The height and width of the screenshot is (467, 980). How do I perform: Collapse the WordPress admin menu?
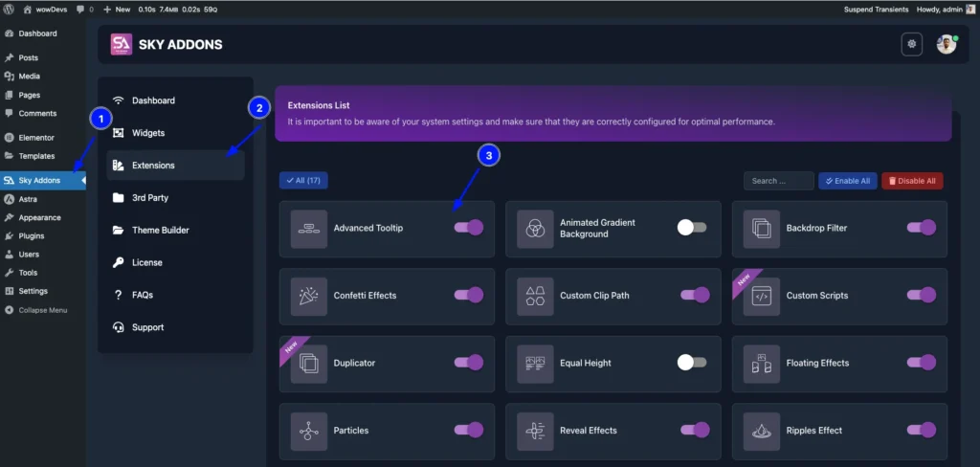(42, 310)
